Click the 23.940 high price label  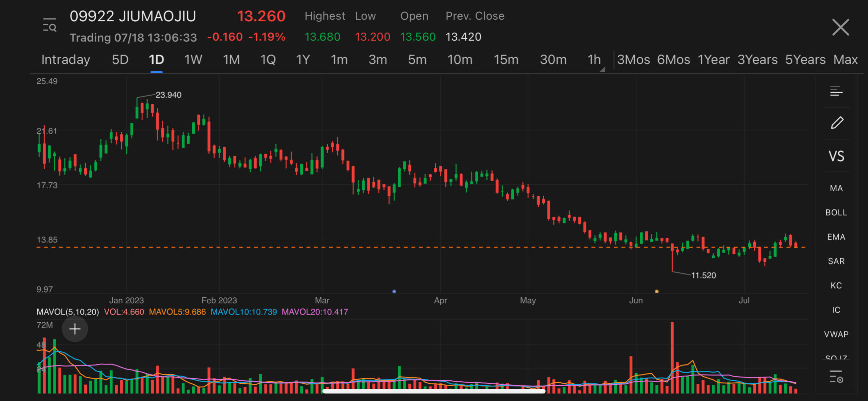168,95
